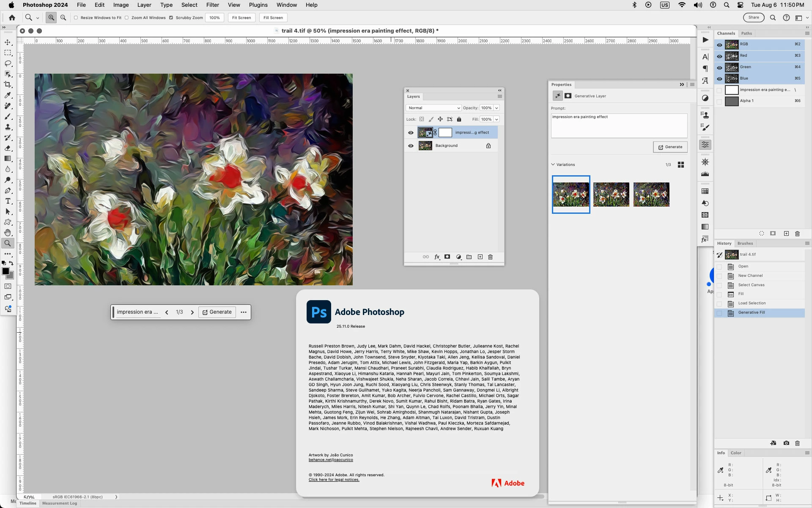Select the Horizontal Type tool
The width and height of the screenshot is (812, 508).
coord(8,201)
